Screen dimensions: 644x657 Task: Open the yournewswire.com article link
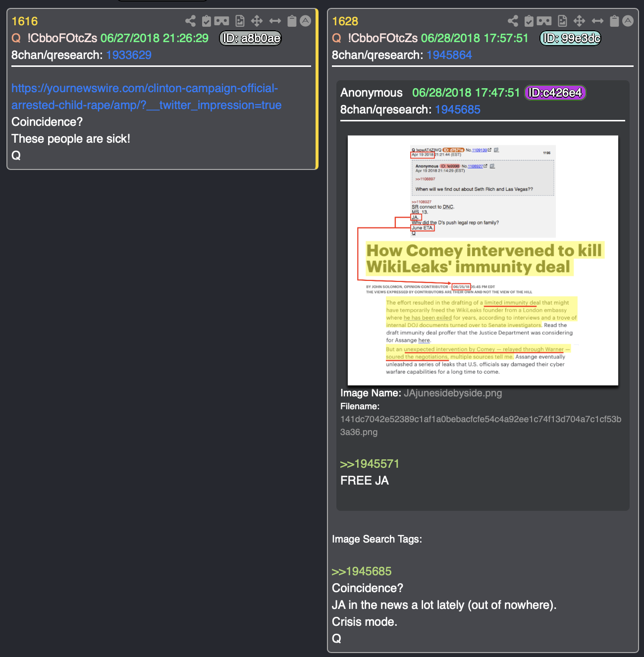pyautogui.click(x=147, y=97)
